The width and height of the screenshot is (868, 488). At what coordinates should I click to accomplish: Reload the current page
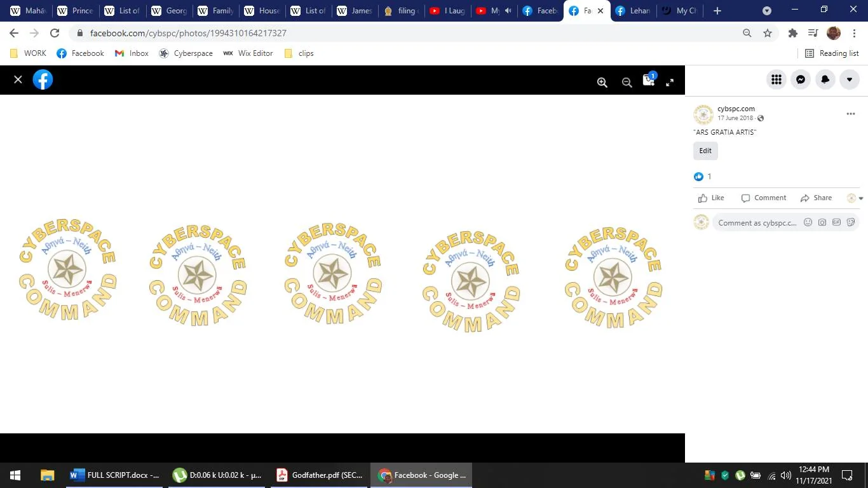pos(55,33)
